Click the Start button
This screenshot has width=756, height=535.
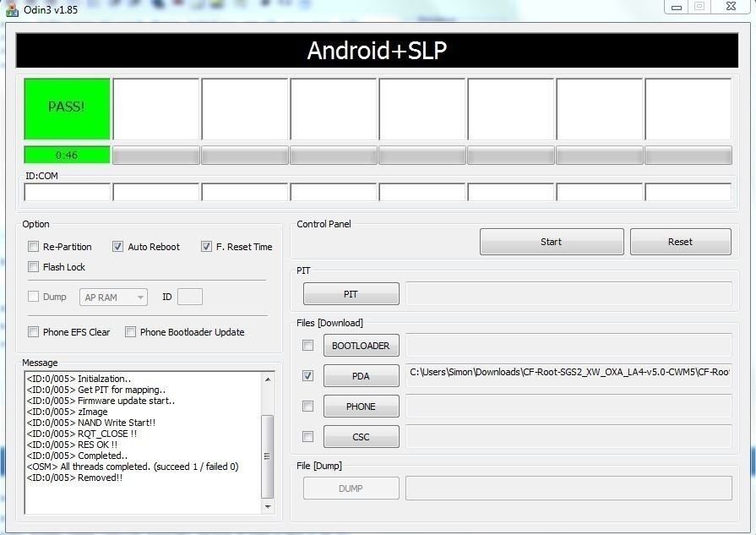(552, 242)
